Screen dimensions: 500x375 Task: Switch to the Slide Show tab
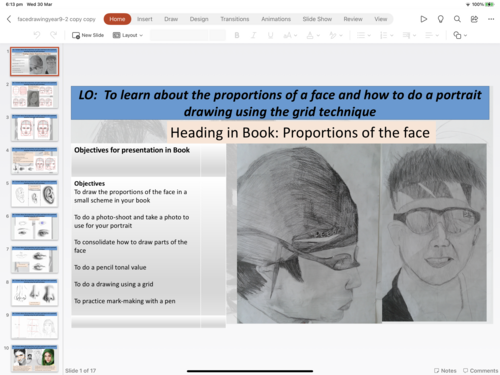tap(317, 19)
